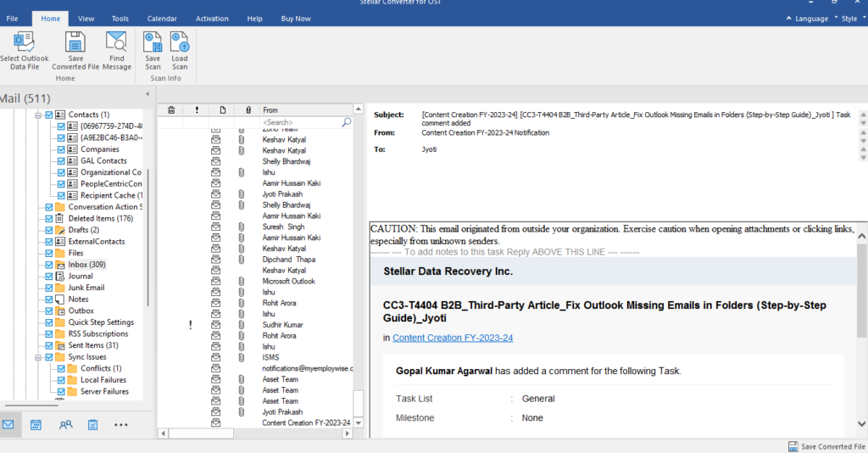
Task: Click envelope icon of ISMS row
Action: [216, 357]
